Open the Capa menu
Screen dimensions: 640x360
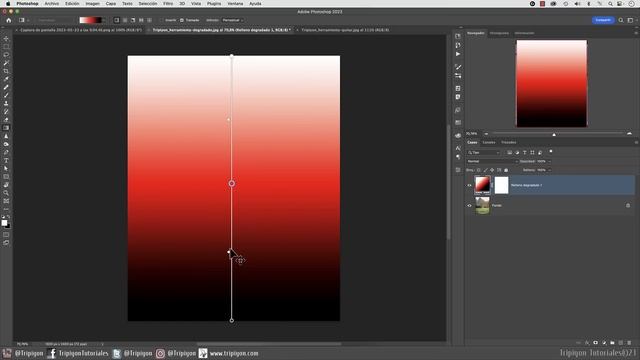pos(111,4)
